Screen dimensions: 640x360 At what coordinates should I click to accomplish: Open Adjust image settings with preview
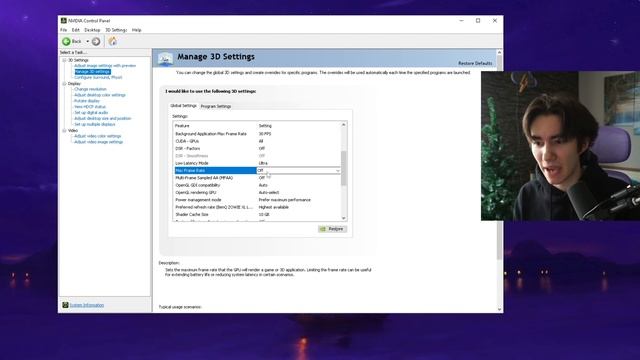pos(105,65)
